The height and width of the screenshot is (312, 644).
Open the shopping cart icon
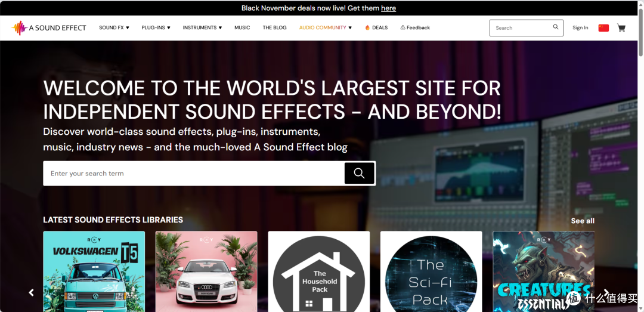point(621,28)
